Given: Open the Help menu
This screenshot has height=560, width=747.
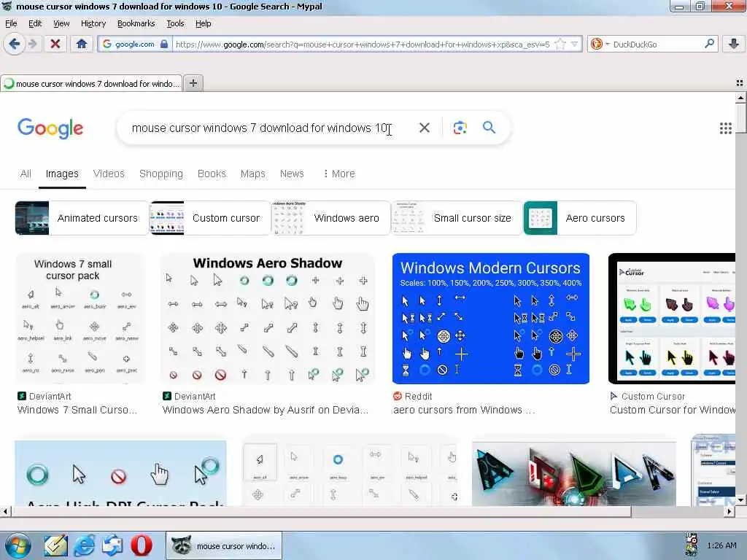Looking at the screenshot, I should (x=203, y=23).
